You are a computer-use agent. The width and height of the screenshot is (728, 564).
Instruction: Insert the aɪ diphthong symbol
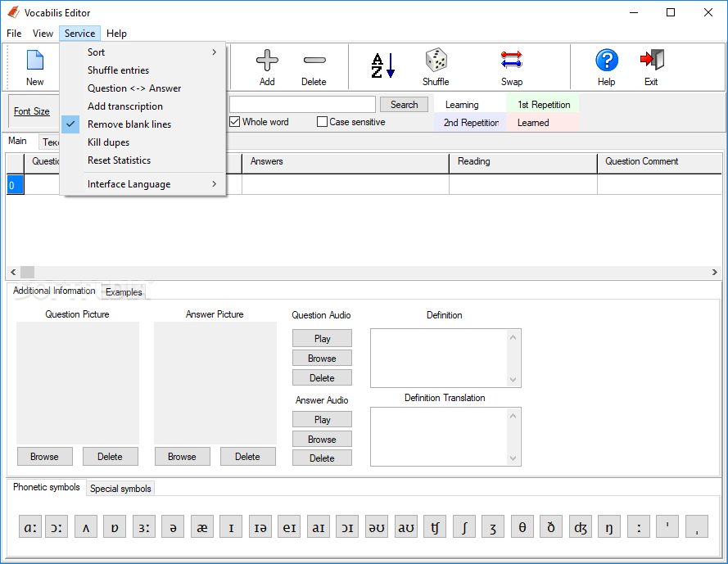[319, 527]
